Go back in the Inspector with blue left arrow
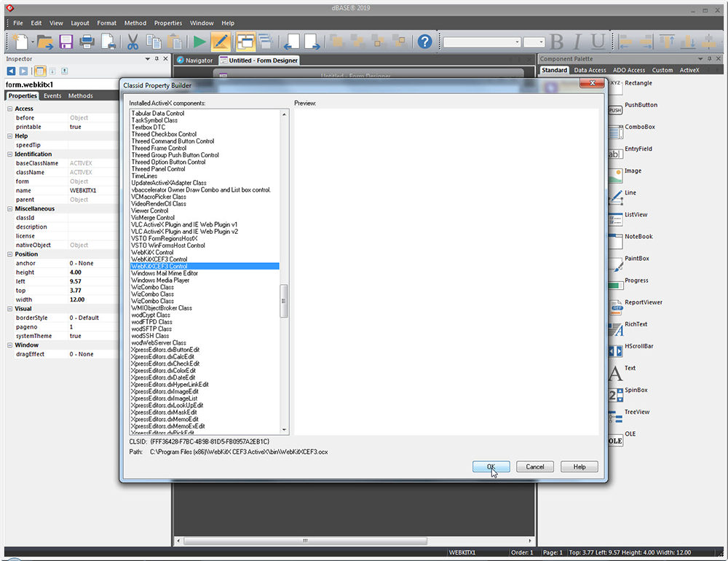This screenshot has width=728, height=561. 11,71
